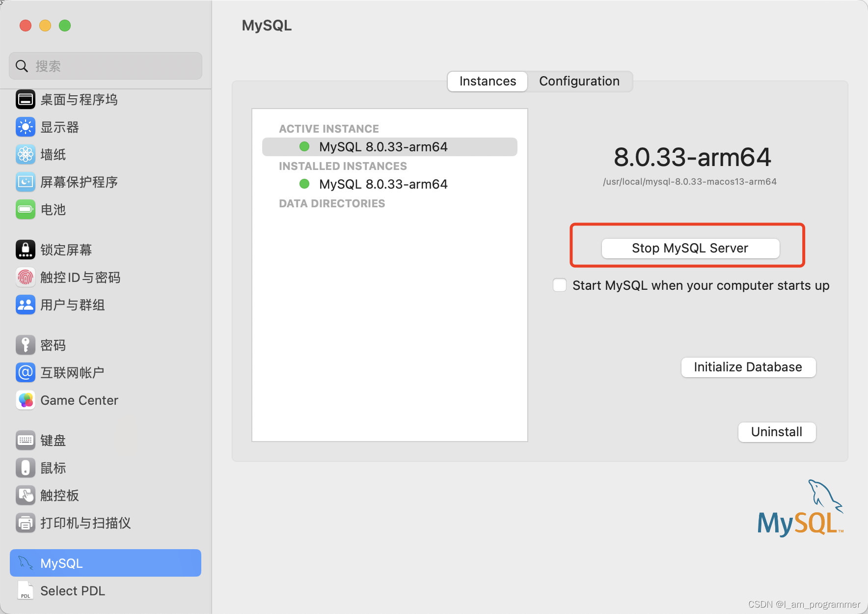The height and width of the screenshot is (614, 868).
Task: Click the 墙纸 sidebar label
Action: [x=53, y=155]
